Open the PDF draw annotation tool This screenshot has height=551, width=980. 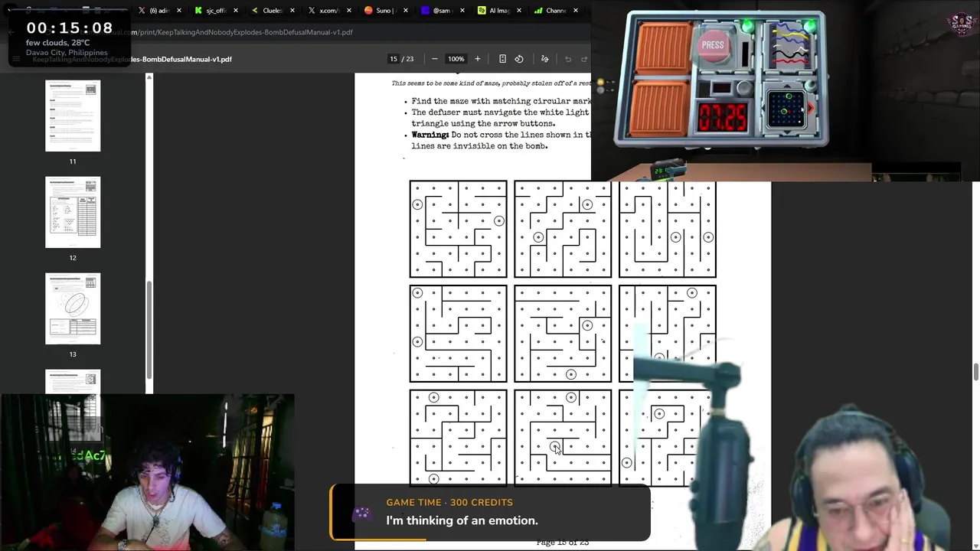(545, 59)
